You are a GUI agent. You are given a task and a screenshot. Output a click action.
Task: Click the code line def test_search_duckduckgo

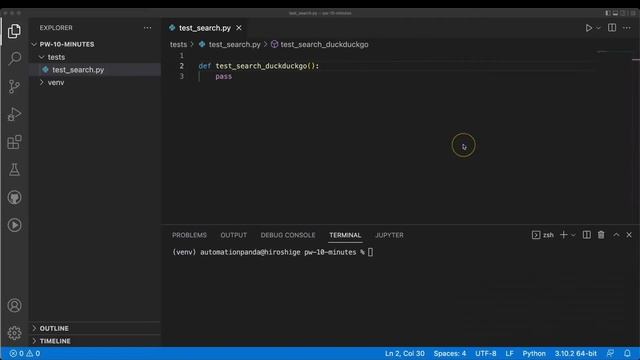pyautogui.click(x=259, y=66)
